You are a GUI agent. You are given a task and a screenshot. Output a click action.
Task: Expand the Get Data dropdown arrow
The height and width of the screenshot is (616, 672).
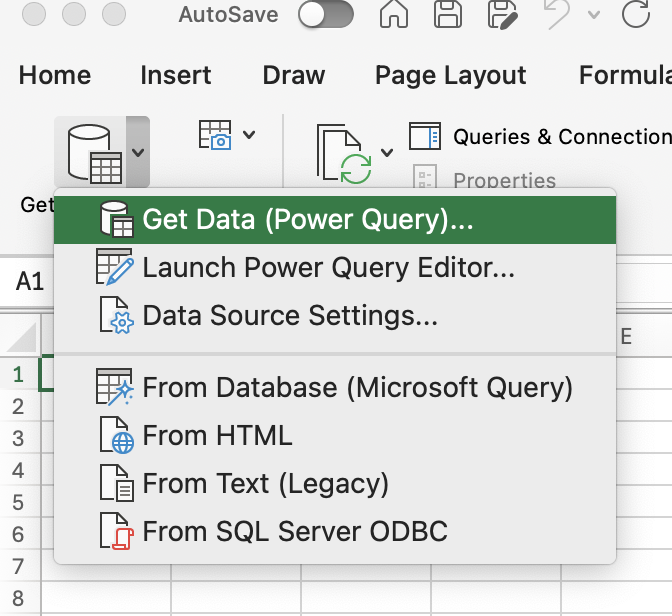138,152
